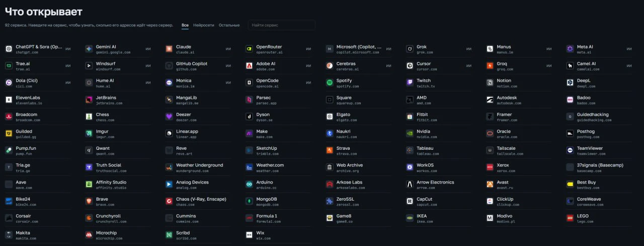The height and width of the screenshot is (246, 644).
Task: Open the OpenRouter service entry
Action: [x=279, y=49]
